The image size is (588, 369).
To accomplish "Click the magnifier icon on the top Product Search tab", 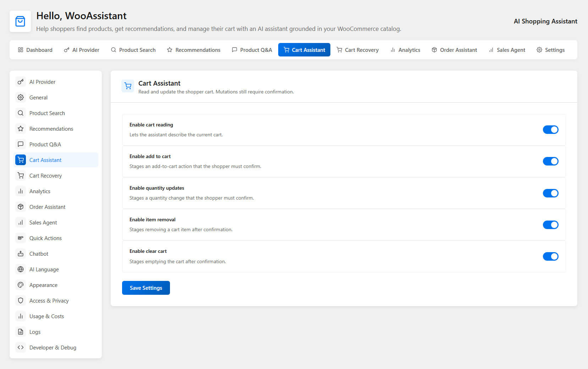I will (114, 50).
